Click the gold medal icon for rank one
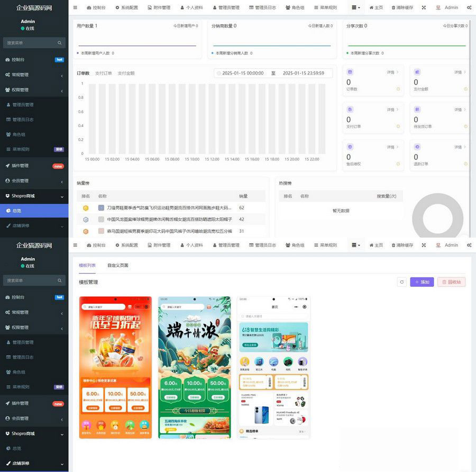The width and height of the screenshot is (476, 472). [86, 208]
